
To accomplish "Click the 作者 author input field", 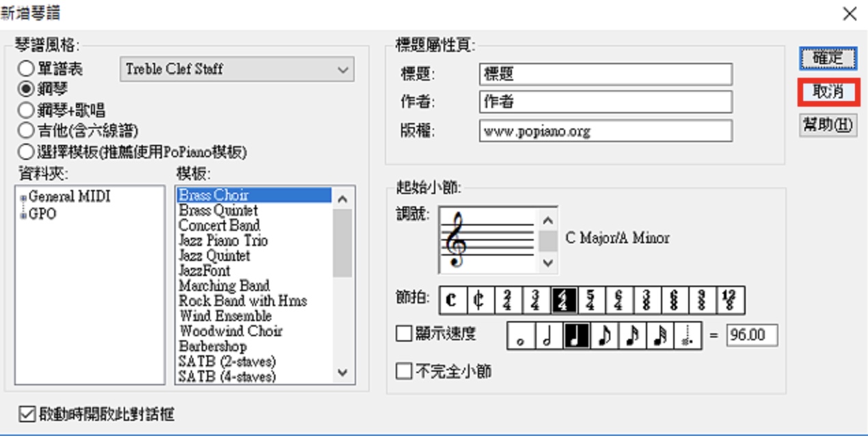I will coord(606,102).
